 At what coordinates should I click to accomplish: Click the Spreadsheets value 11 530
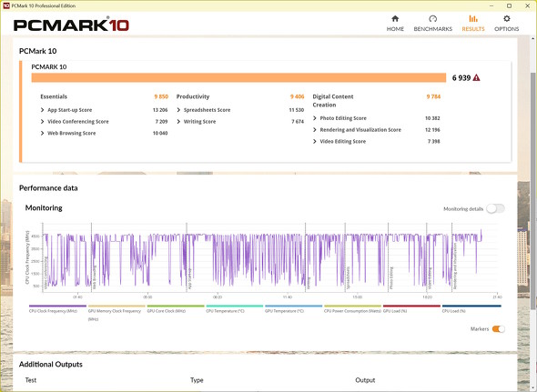coord(296,110)
